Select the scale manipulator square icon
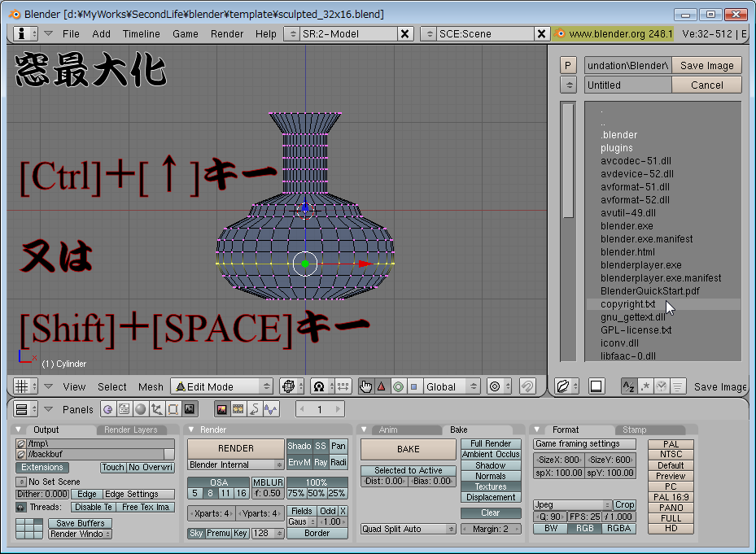The width and height of the screenshot is (756, 554). coord(413,386)
